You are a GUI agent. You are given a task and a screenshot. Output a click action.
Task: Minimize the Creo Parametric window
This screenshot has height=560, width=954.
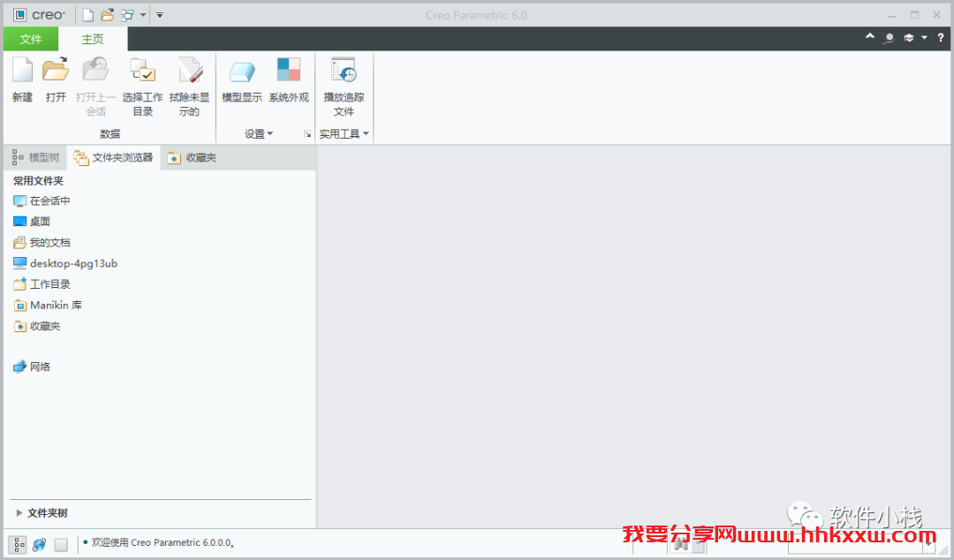click(x=892, y=15)
